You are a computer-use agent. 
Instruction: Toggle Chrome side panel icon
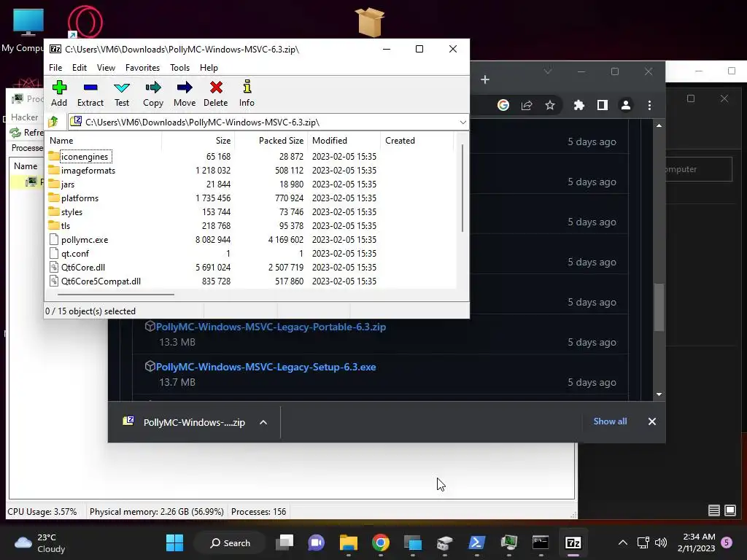pos(602,105)
